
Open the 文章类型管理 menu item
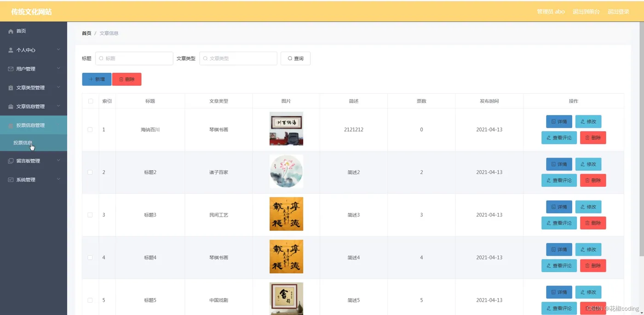(34, 87)
